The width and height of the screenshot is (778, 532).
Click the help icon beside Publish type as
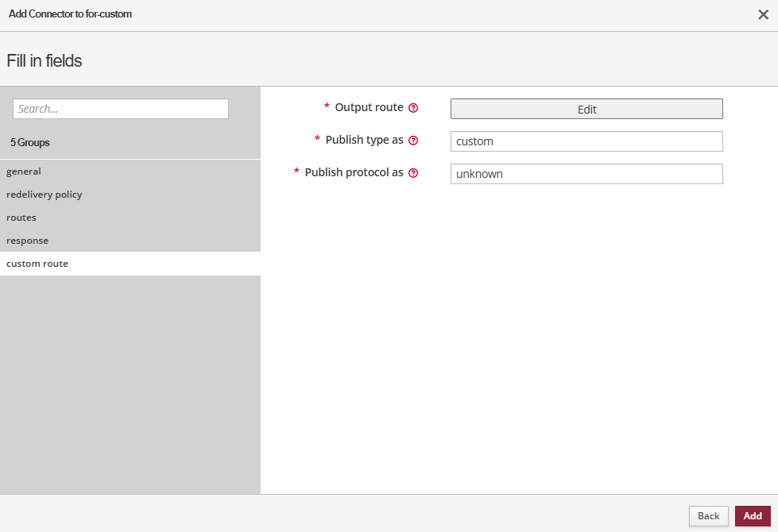point(413,141)
